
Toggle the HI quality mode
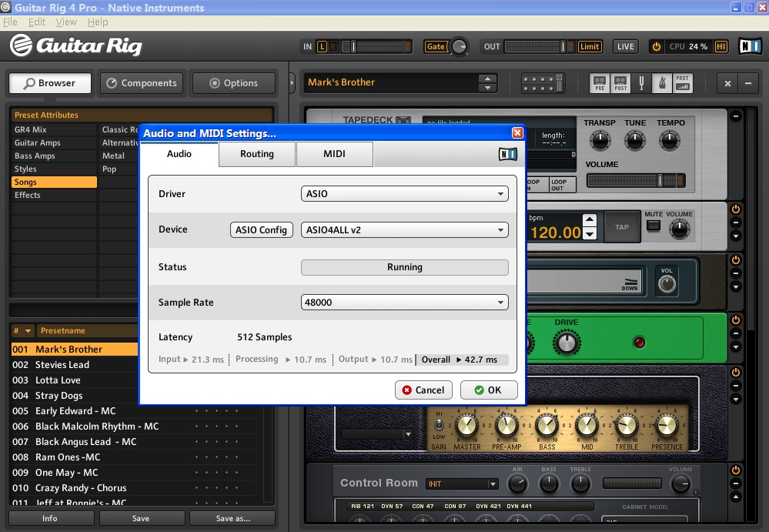(x=721, y=47)
